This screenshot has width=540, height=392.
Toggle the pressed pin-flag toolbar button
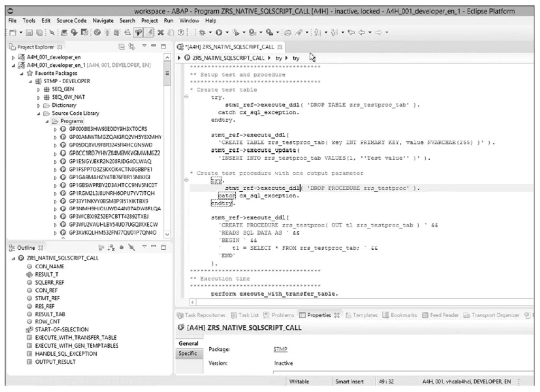(x=139, y=32)
